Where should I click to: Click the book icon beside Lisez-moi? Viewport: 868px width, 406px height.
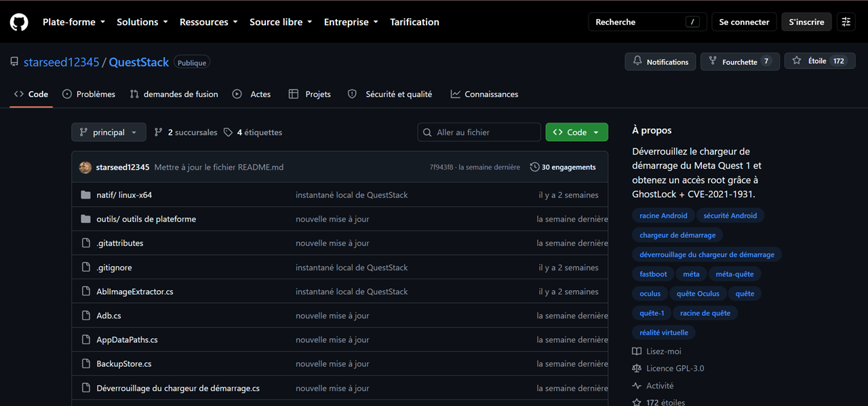(x=637, y=351)
